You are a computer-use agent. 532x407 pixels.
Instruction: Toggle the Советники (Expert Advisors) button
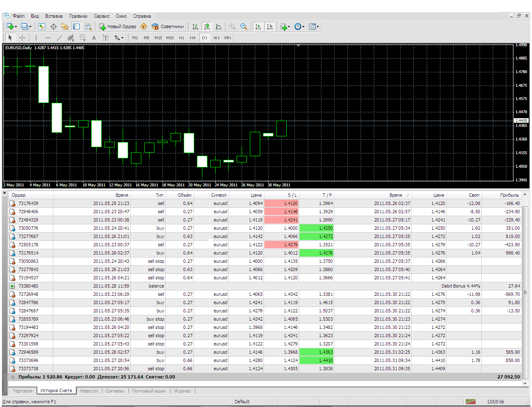(168, 26)
